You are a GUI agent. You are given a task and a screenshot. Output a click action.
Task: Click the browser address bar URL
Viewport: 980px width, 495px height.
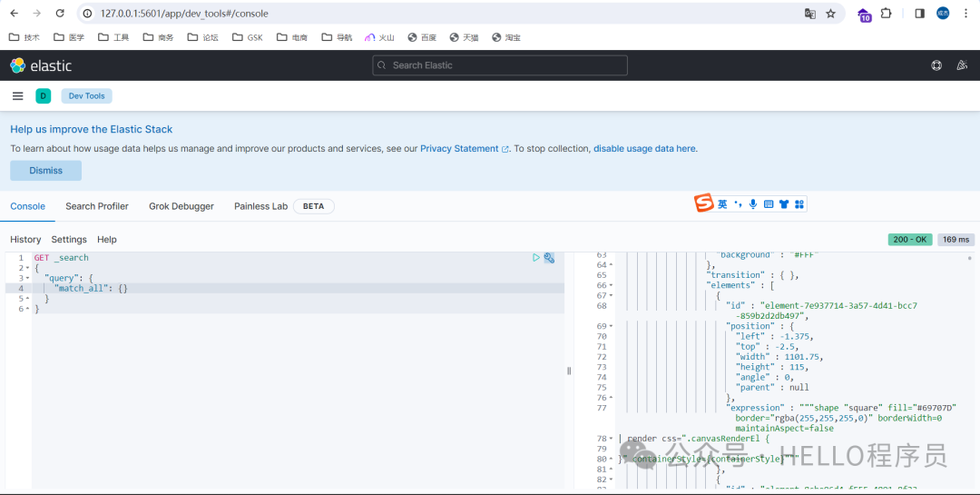click(x=184, y=13)
